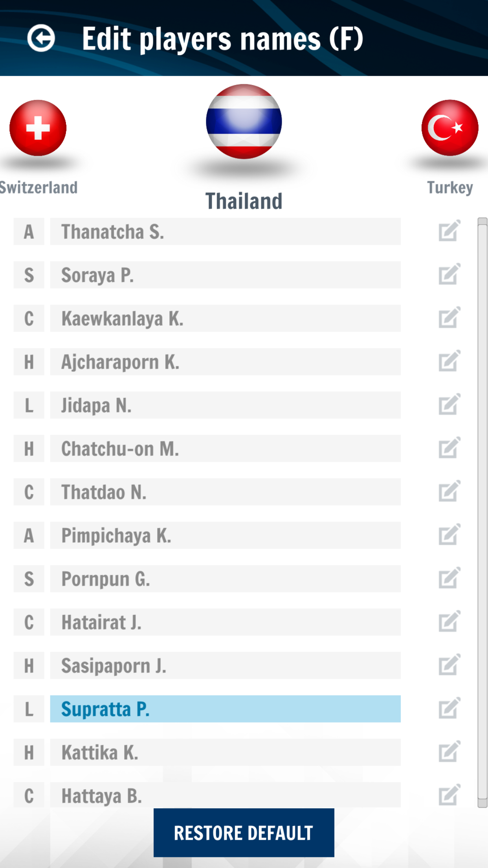Tap the Thailand flag
Screen dimensions: 488x868
tap(244, 121)
